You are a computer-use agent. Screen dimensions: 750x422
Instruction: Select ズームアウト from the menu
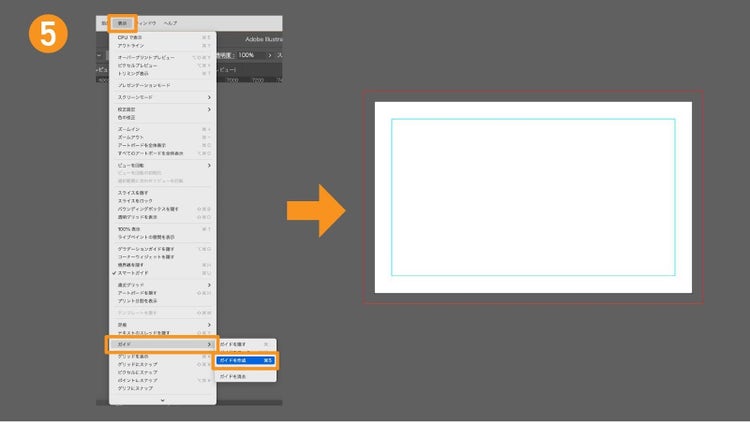(163, 137)
